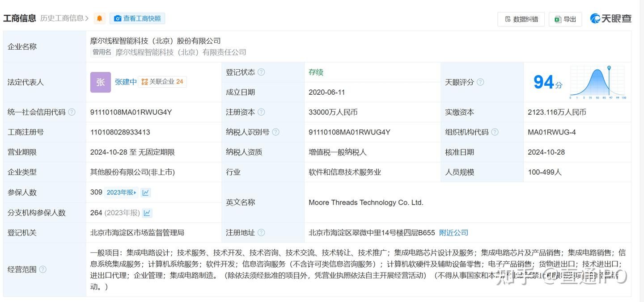644x302 pixels.
Task: Click question mark beside 天眼评分
Action: pyautogui.click(x=481, y=83)
